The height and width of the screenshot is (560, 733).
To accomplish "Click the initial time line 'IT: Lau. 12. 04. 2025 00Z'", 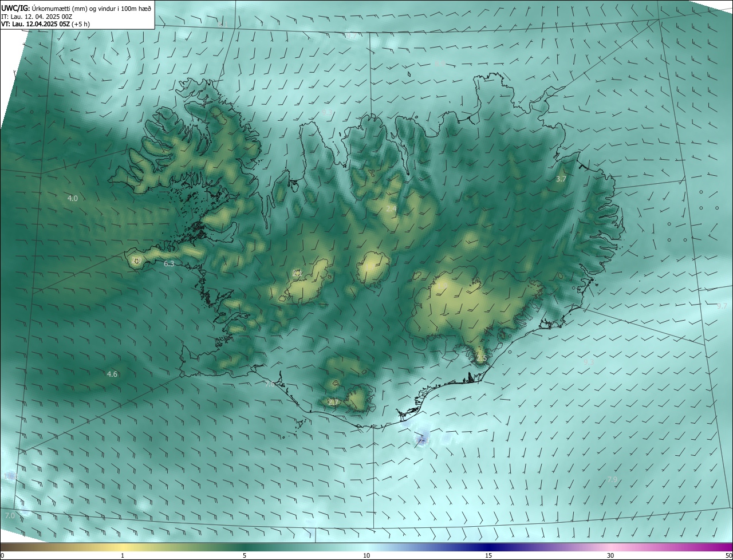I will click(37, 17).
